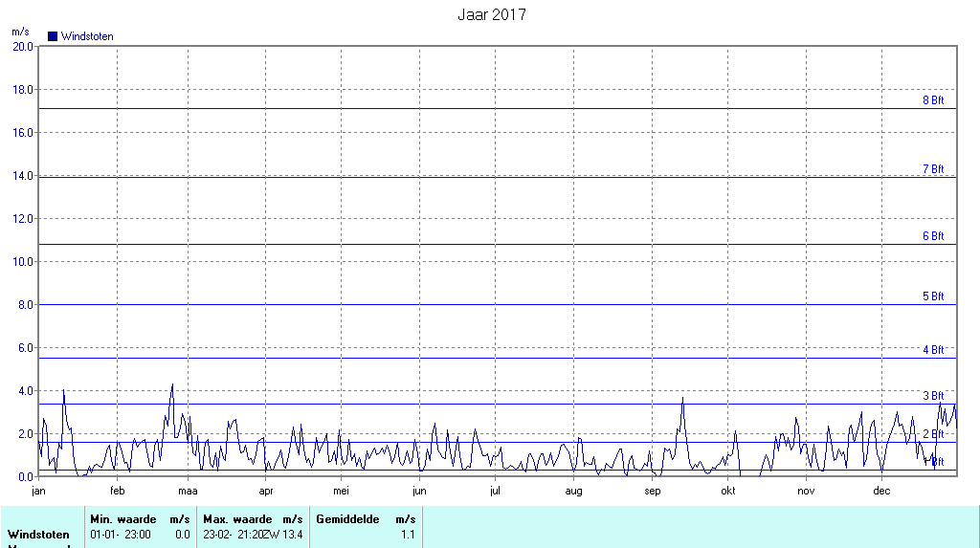
Task: Select the Windstoten row label in table
Action: [x=39, y=535]
